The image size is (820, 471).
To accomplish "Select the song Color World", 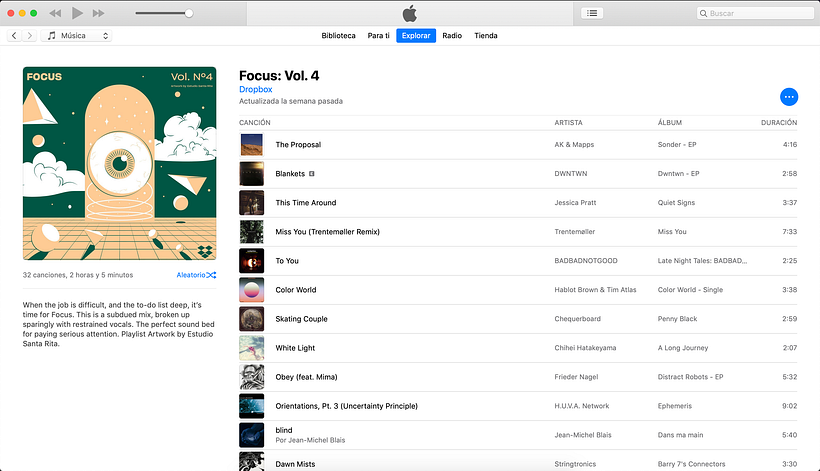I will [296, 290].
